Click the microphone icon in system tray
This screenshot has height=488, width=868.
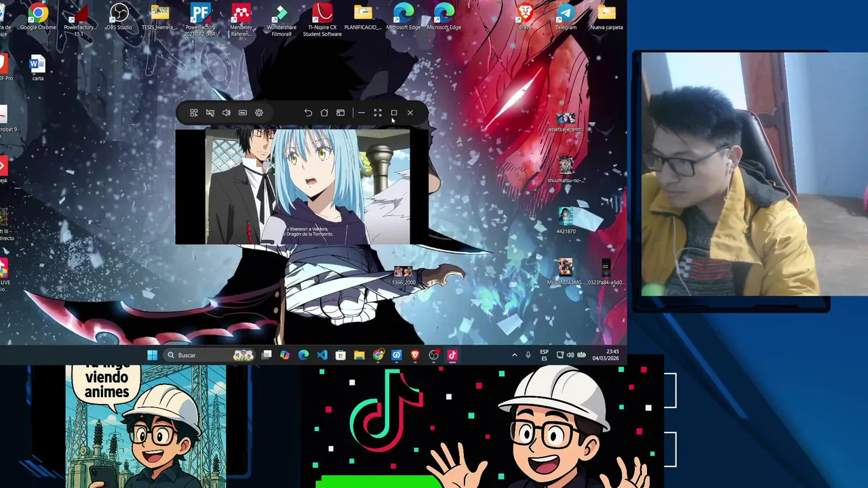coord(528,355)
